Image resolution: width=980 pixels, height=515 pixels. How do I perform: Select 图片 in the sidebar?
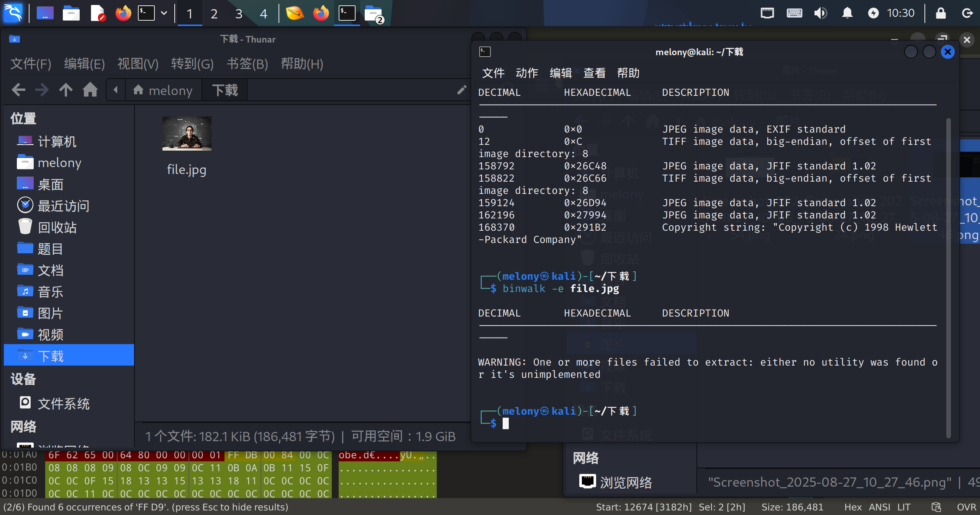pos(50,313)
